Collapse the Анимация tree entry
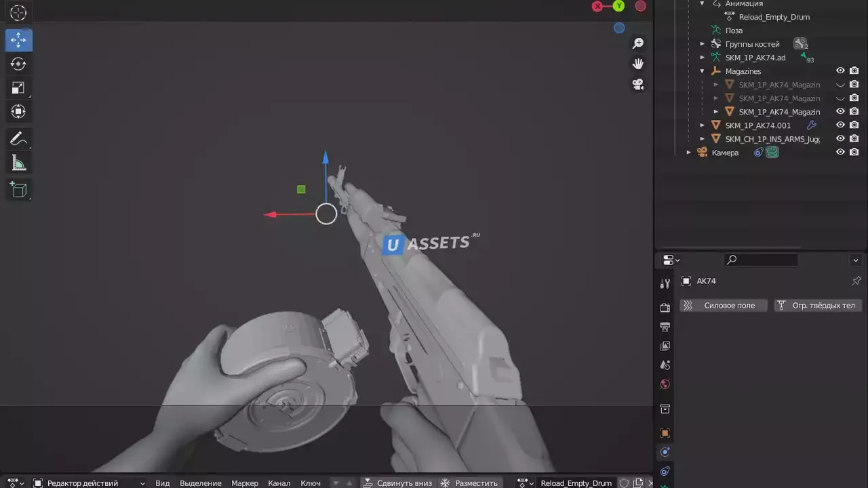Viewport: 868px width, 488px height. coord(703,3)
